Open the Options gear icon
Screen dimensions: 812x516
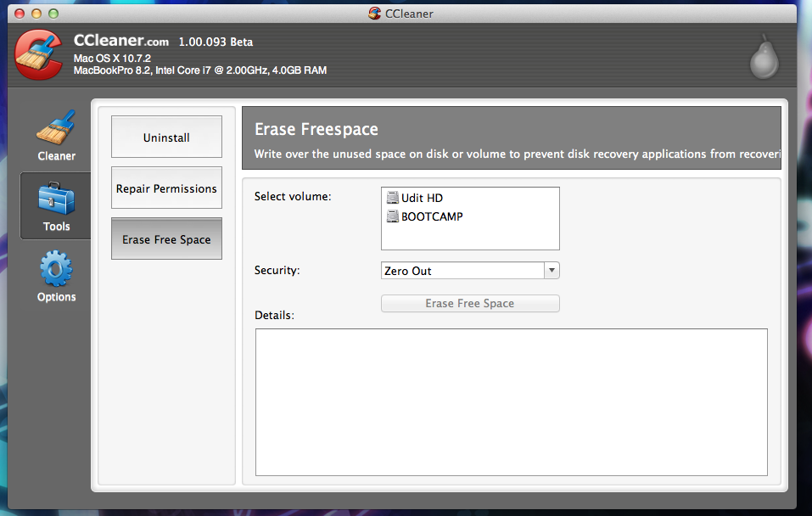coord(56,268)
